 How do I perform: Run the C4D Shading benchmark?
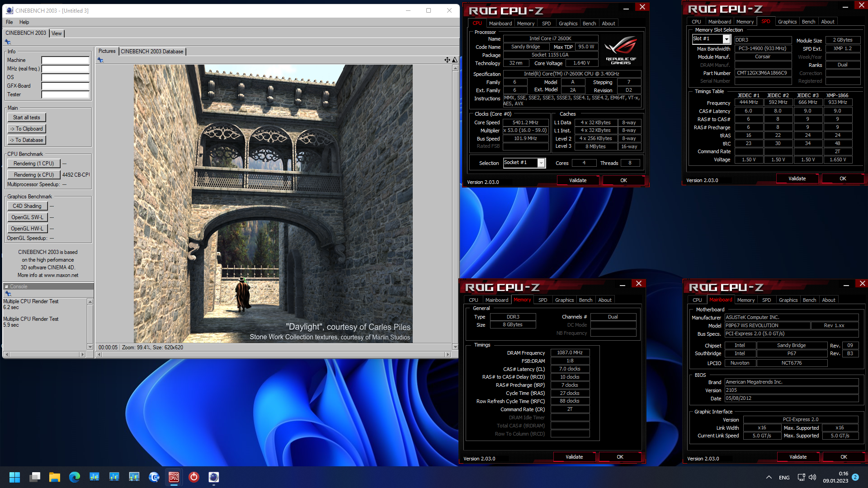(27, 206)
